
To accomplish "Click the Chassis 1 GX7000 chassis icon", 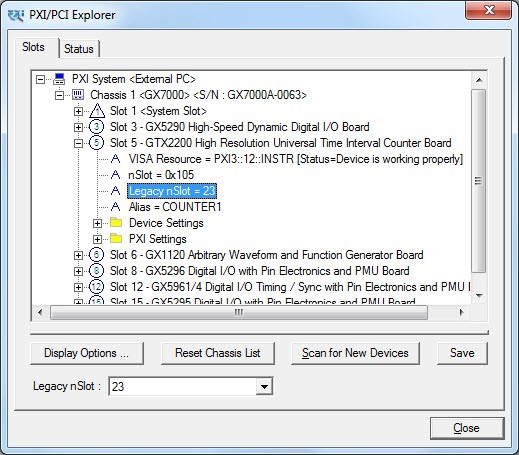I will [78, 95].
